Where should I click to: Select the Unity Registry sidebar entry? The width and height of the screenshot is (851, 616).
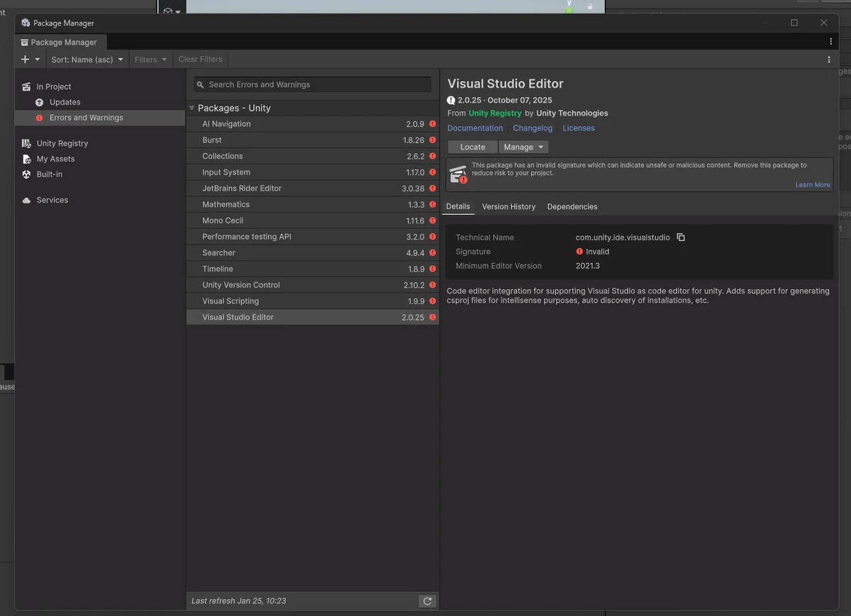(62, 143)
